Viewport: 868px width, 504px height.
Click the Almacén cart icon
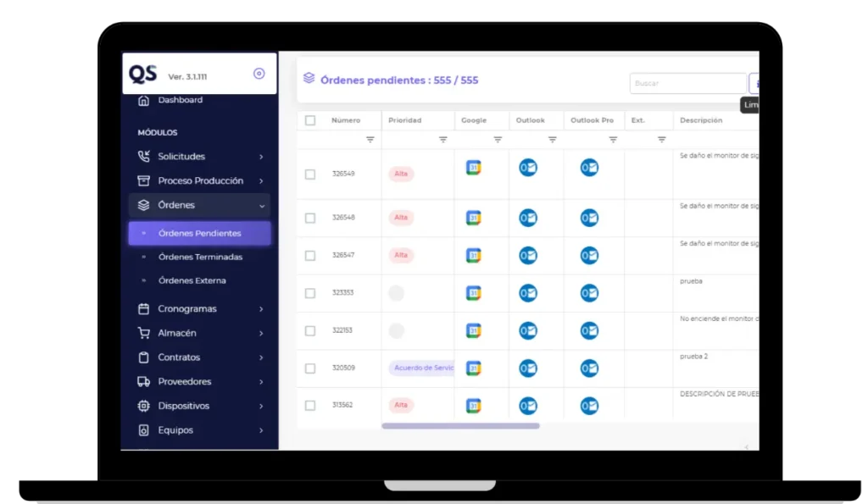click(x=143, y=333)
